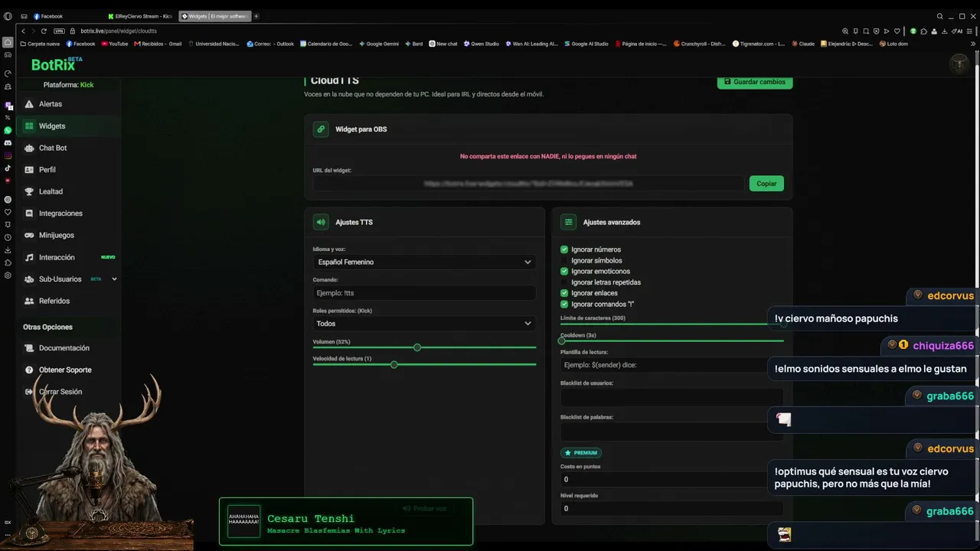Click Obtener Soporte

[69, 370]
